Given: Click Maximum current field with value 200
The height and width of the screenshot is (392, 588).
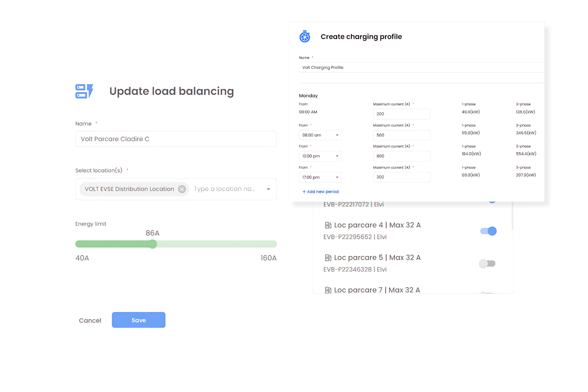Looking at the screenshot, I should (x=402, y=114).
